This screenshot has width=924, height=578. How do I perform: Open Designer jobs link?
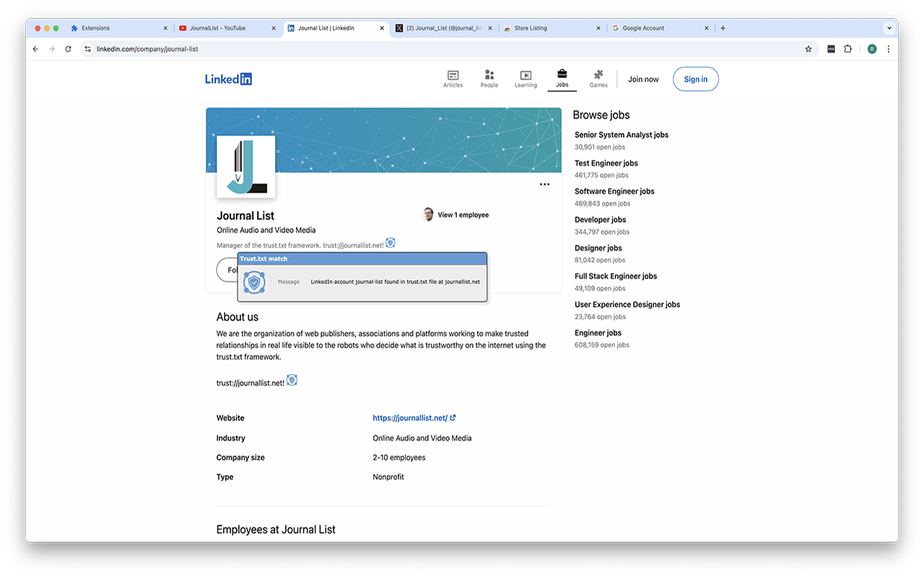click(600, 248)
